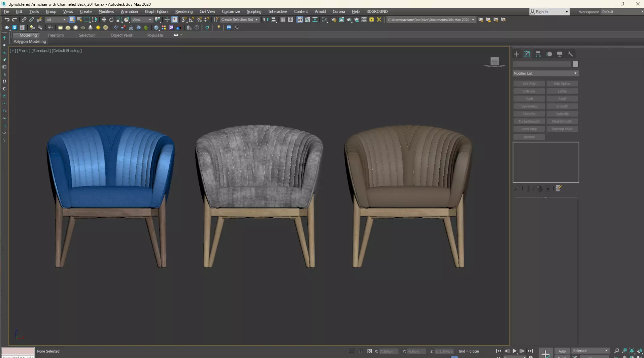The width and height of the screenshot is (644, 358).
Task: Open the Hierarchy command panel tab
Action: [x=538, y=54]
